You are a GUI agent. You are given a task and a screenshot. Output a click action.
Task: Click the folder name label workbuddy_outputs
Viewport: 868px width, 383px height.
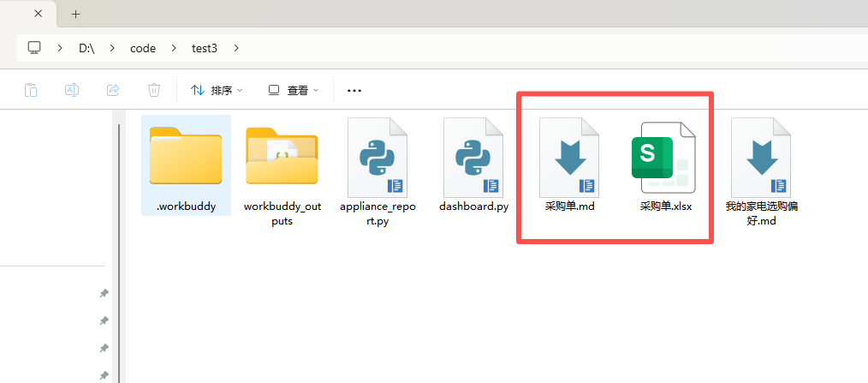(x=282, y=213)
